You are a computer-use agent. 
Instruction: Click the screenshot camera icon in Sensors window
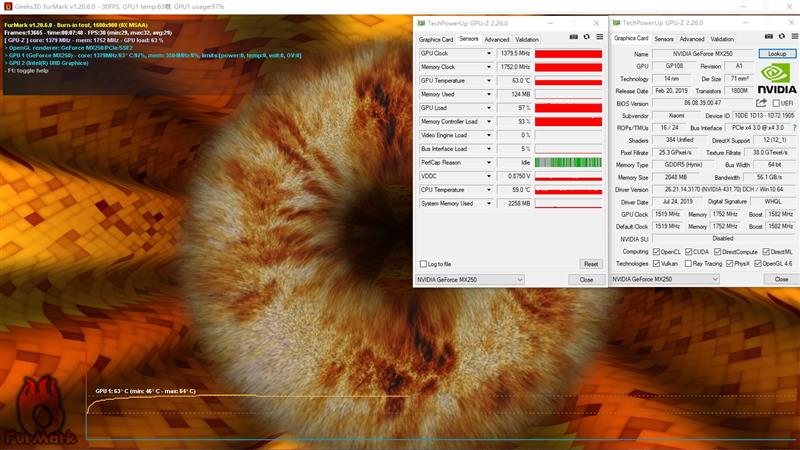coord(573,38)
